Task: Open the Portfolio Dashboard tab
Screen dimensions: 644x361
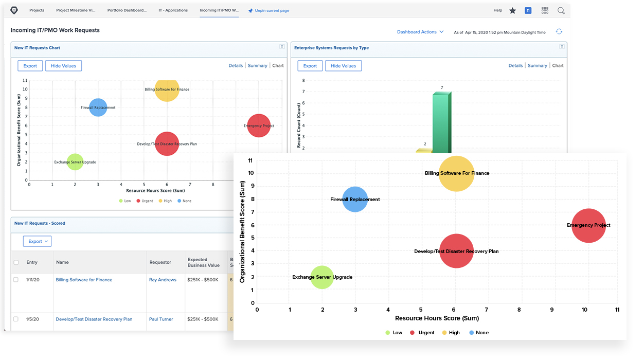Action: 127,10
